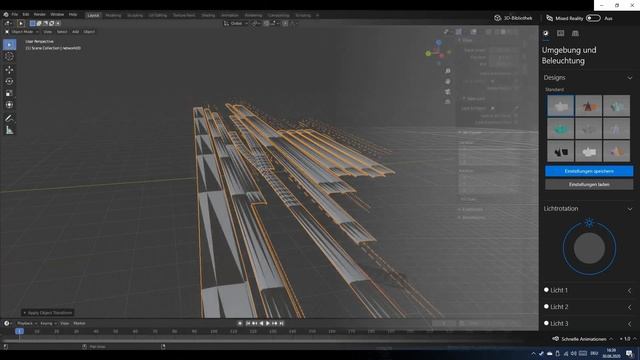Click Einstellungen laden button
The height and width of the screenshot is (360, 640).
pos(589,184)
